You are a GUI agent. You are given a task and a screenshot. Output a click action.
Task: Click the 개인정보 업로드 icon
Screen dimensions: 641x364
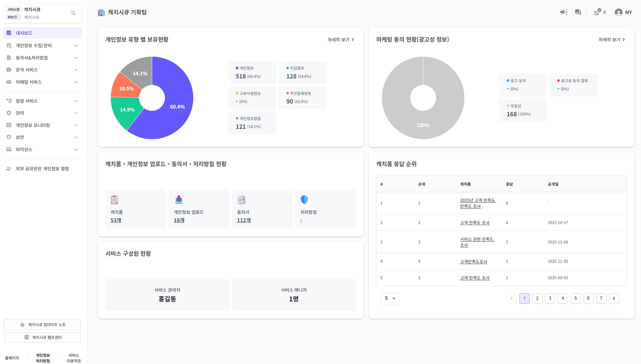point(179,200)
